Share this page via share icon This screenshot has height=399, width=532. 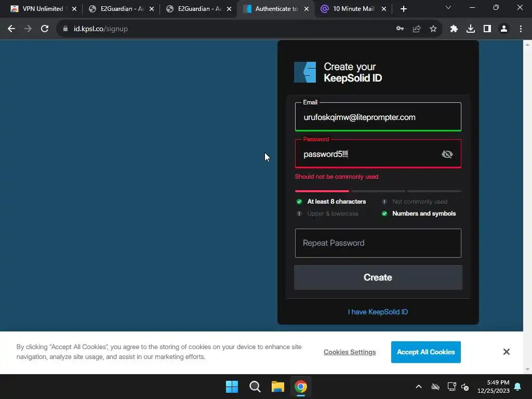pos(417,29)
